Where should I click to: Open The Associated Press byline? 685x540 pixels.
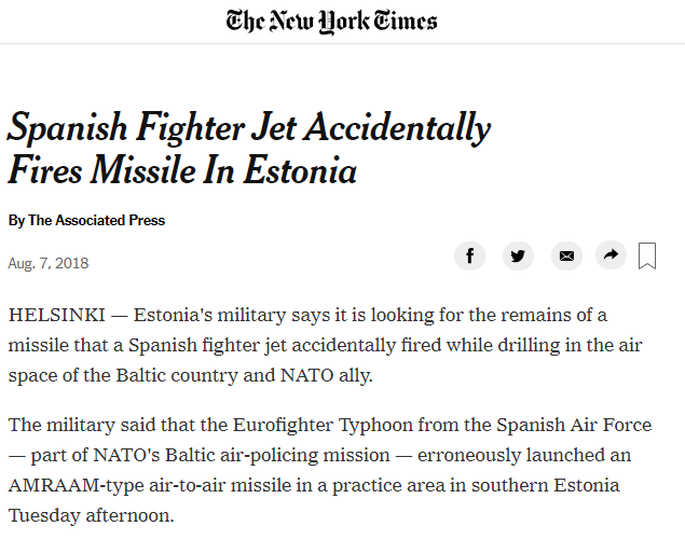tap(97, 220)
